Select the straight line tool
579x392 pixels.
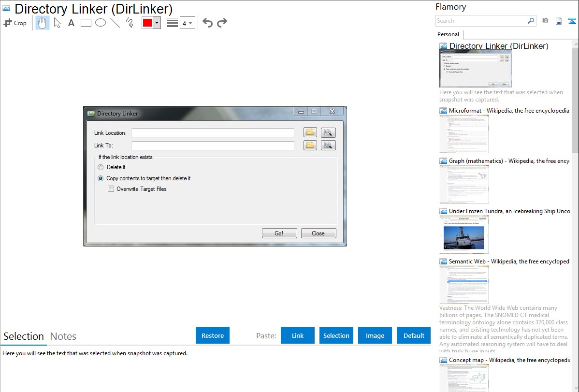pyautogui.click(x=115, y=23)
